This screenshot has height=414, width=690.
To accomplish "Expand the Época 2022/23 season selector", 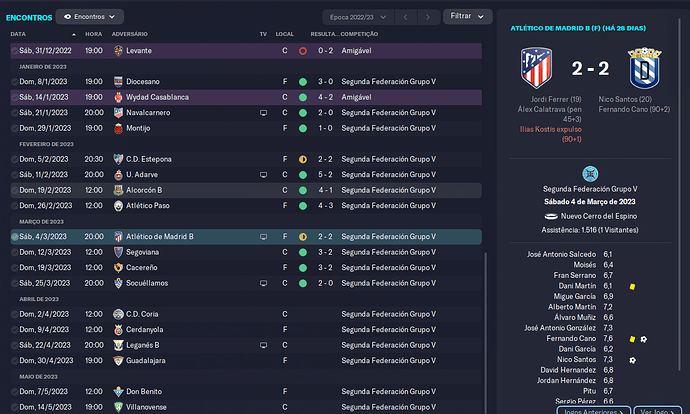I will coord(358,17).
